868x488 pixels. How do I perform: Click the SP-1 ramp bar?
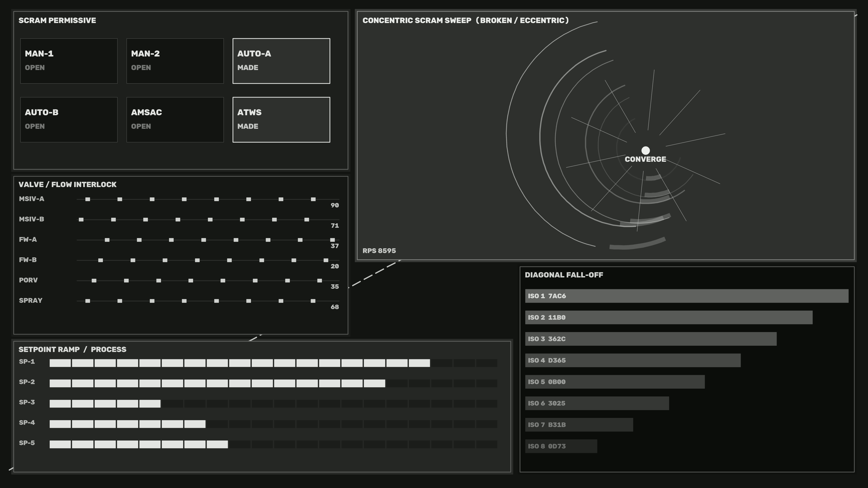[x=273, y=363]
